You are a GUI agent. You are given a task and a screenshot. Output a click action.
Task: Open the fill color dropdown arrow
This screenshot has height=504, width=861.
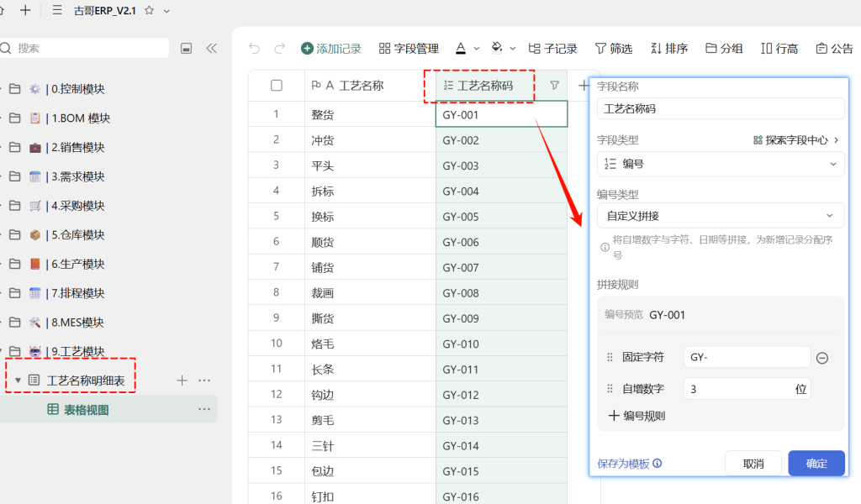[x=513, y=49]
